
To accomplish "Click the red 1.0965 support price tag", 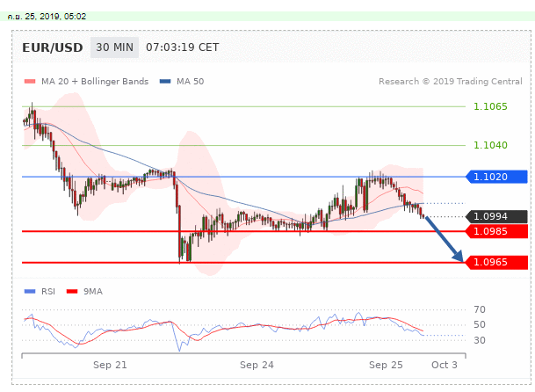I will (497, 262).
